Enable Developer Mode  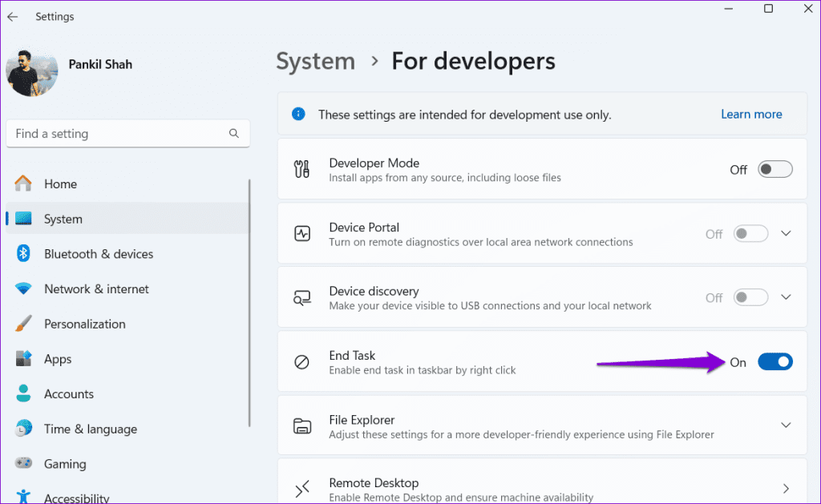pyautogui.click(x=774, y=169)
